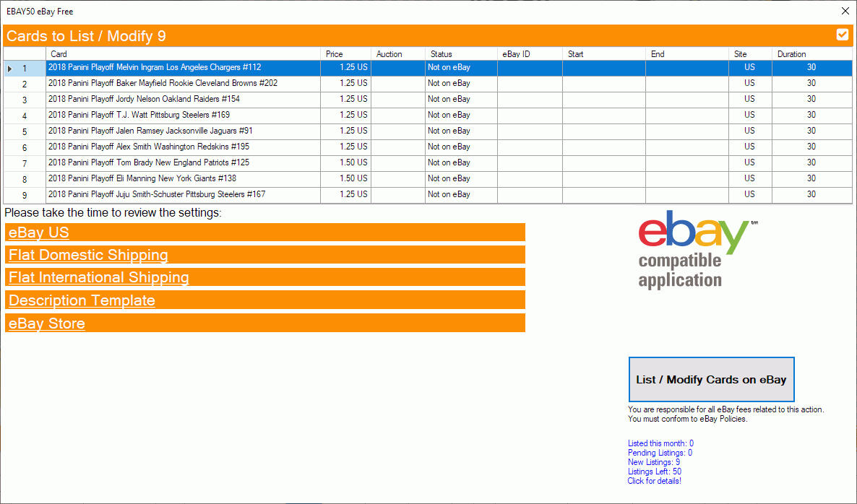Click the 1.25 US price for Baker Mayfield

coord(345,84)
